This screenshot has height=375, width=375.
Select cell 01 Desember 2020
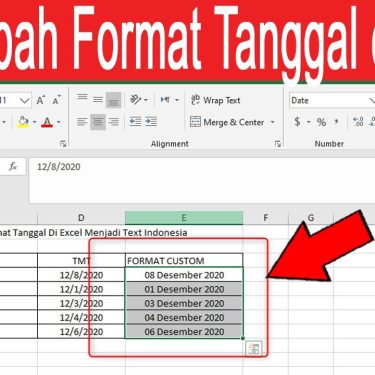coord(184,289)
